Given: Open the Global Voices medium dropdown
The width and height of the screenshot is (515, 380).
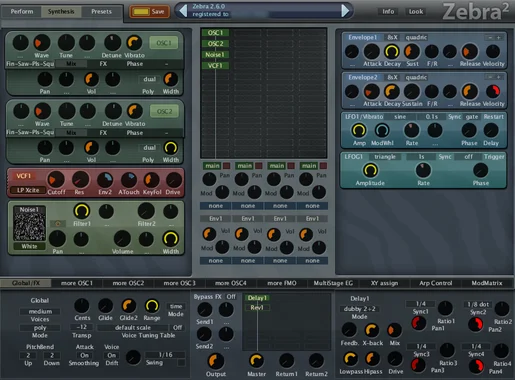Looking at the screenshot, I should [40, 311].
